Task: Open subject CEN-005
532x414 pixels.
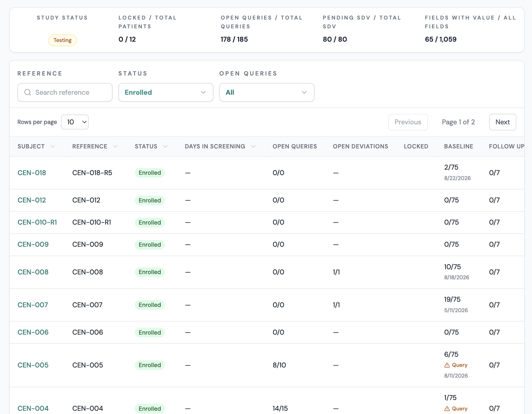Action: tap(33, 365)
